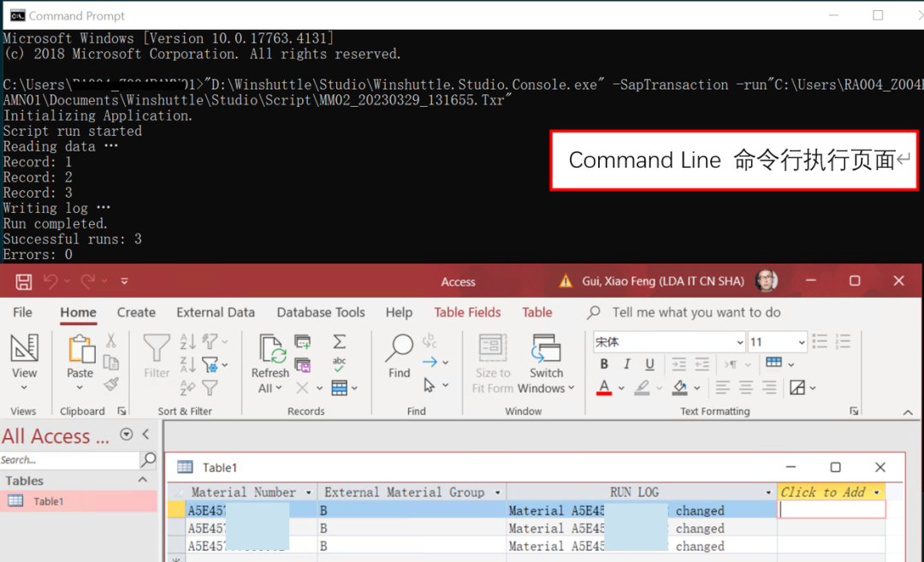Click the Spelling abc check icon
924x562 pixels.
tap(340, 364)
